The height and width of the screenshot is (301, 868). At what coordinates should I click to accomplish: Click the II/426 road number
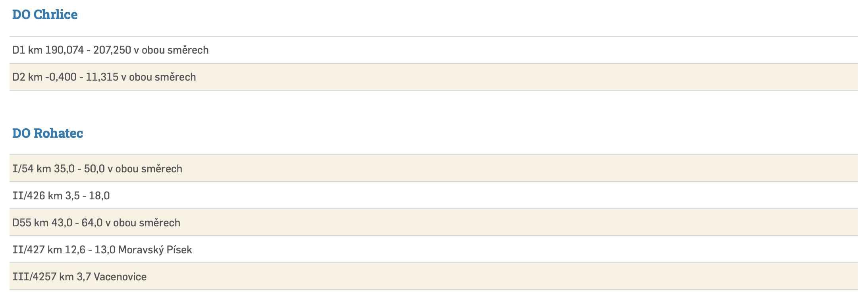tap(29, 196)
